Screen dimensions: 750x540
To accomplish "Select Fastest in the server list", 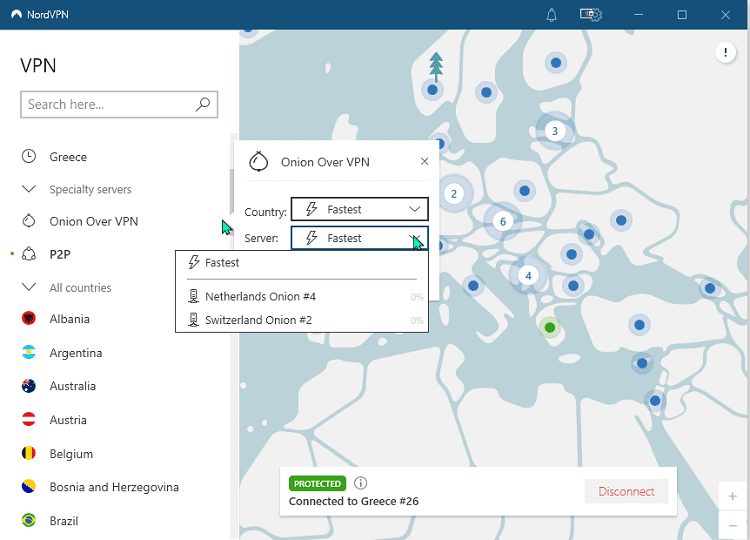I will tap(302, 263).
